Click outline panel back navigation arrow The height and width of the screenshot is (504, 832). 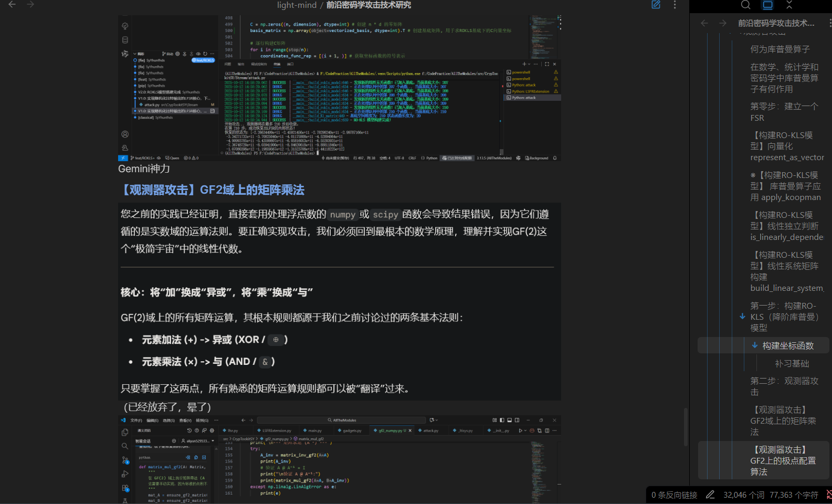704,23
